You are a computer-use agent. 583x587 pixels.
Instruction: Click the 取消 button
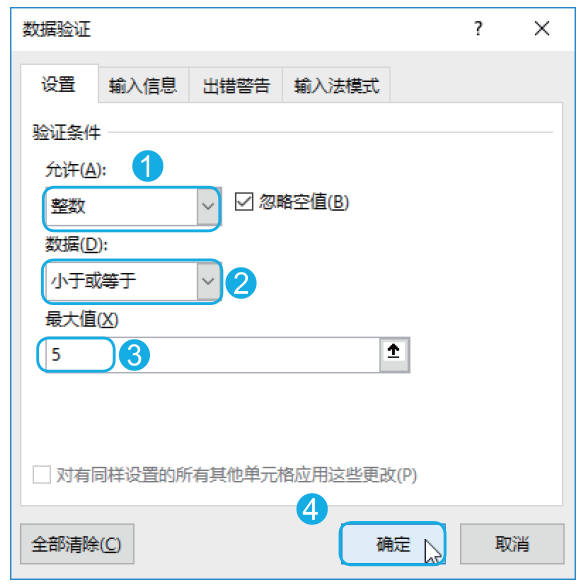[x=512, y=544]
